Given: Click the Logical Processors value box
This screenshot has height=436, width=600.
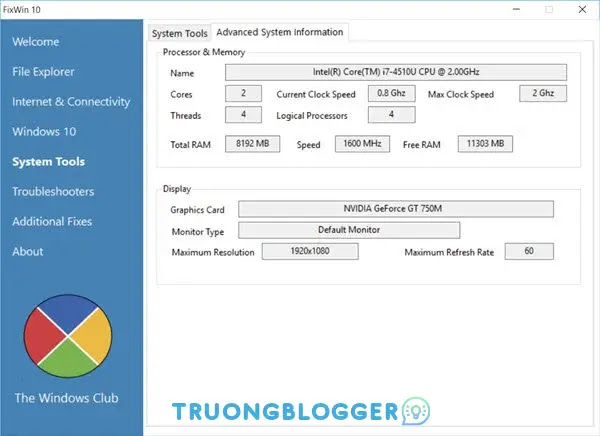Looking at the screenshot, I should click(391, 114).
